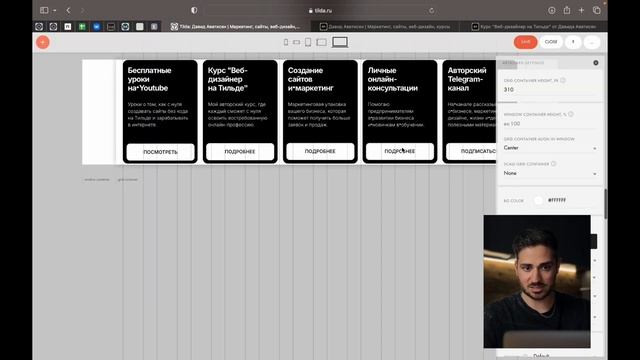
Task: Click the settings panel vertical scrollbar
Action: click(x=605, y=204)
